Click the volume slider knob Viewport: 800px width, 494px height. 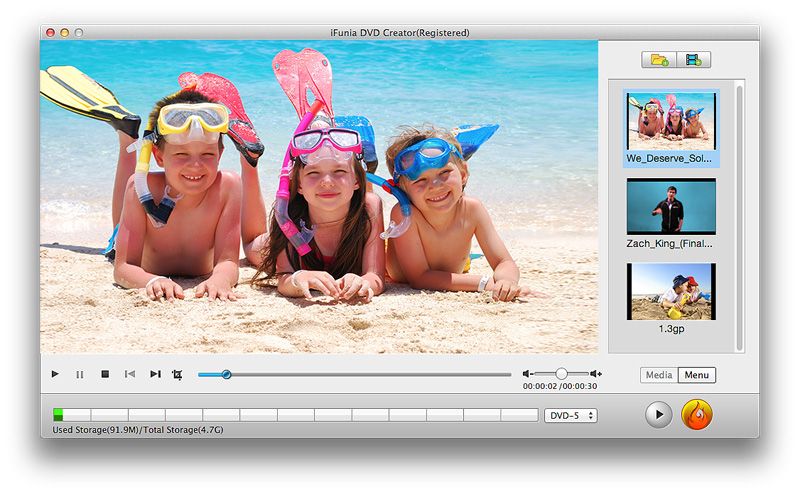(561, 374)
